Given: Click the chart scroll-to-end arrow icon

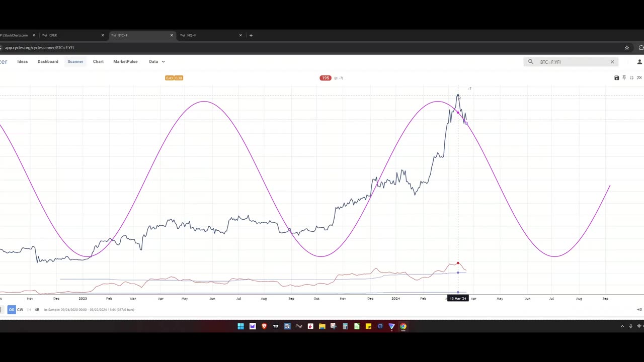Looking at the screenshot, I should [x=639, y=310].
